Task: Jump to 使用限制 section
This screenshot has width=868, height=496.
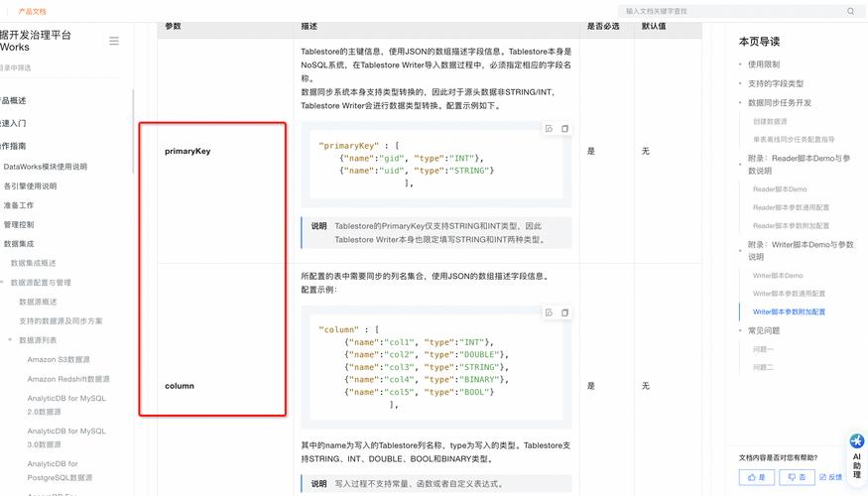Action: pos(764,64)
